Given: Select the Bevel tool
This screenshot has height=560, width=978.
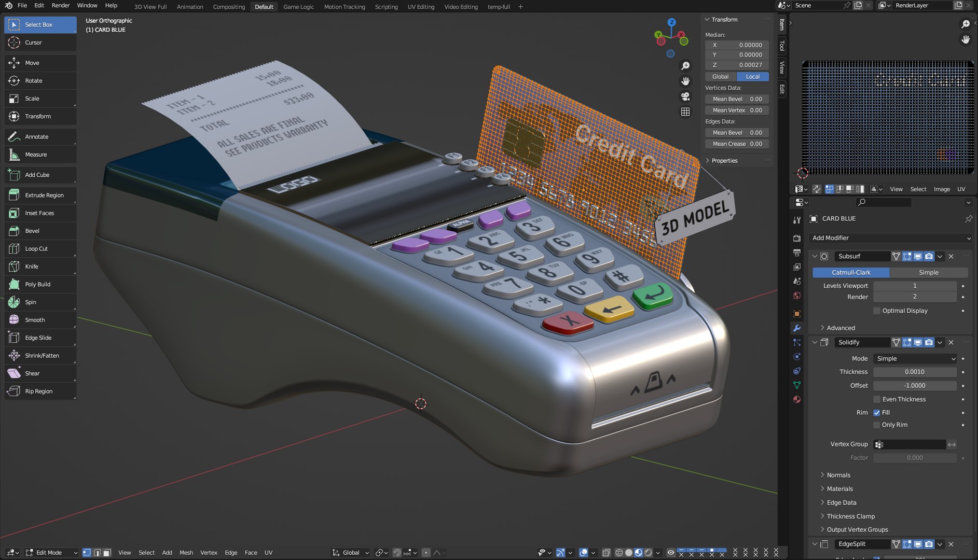Looking at the screenshot, I should coord(40,231).
